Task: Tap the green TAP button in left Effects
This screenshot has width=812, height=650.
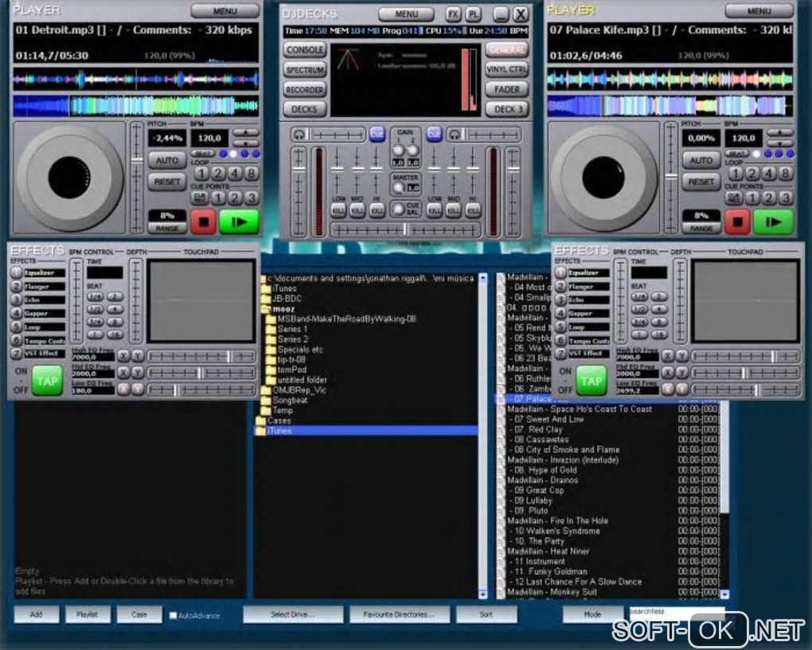Action: pos(47,382)
